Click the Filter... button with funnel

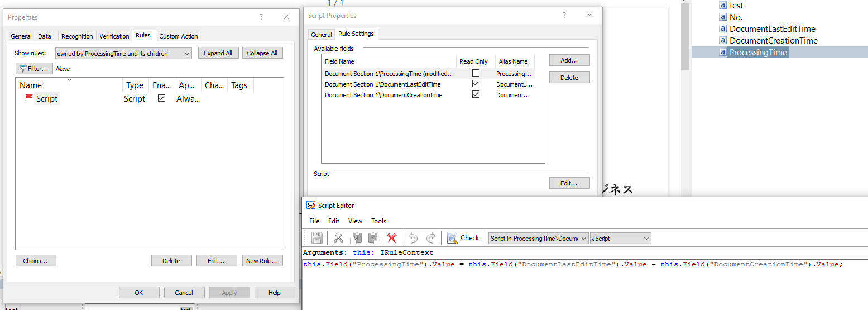click(35, 69)
